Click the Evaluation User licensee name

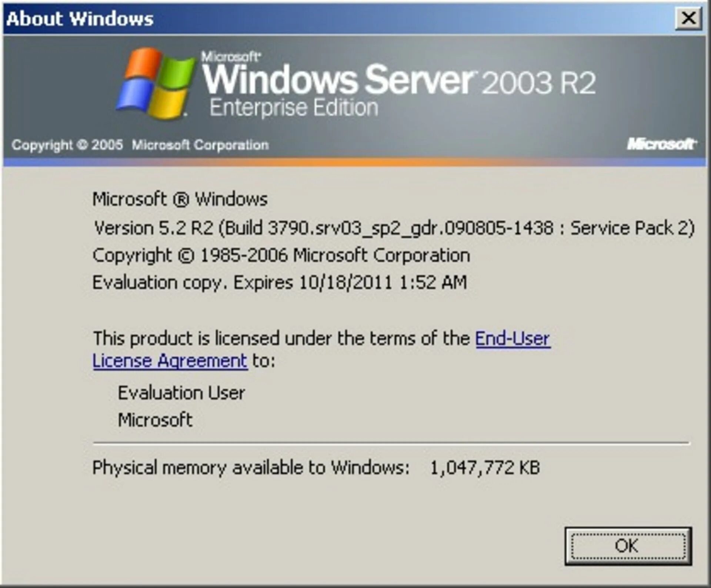(x=181, y=393)
